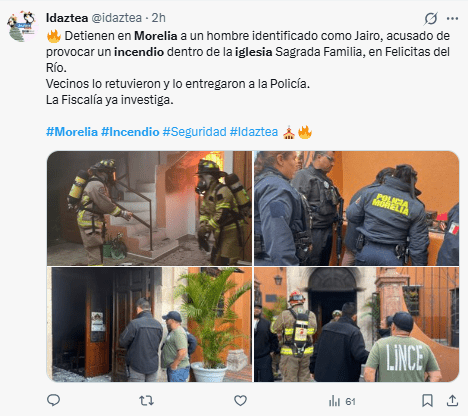Bookmark this tweet

427,400
